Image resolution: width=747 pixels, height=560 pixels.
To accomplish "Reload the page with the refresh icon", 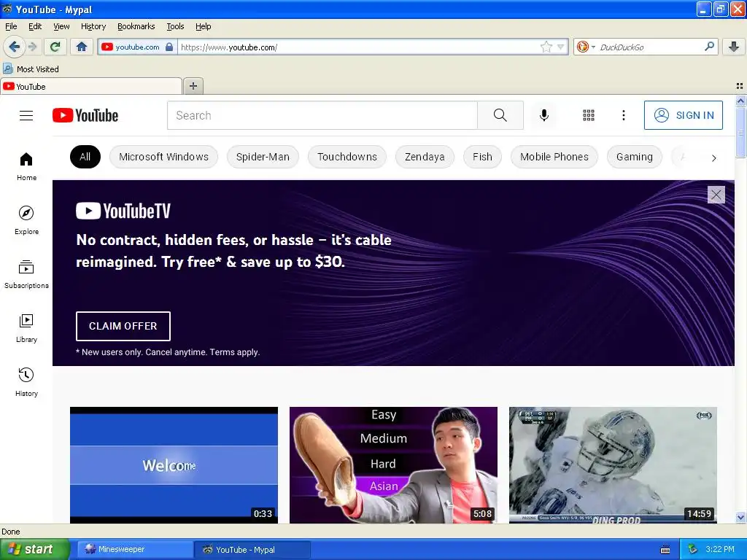I will (55, 47).
